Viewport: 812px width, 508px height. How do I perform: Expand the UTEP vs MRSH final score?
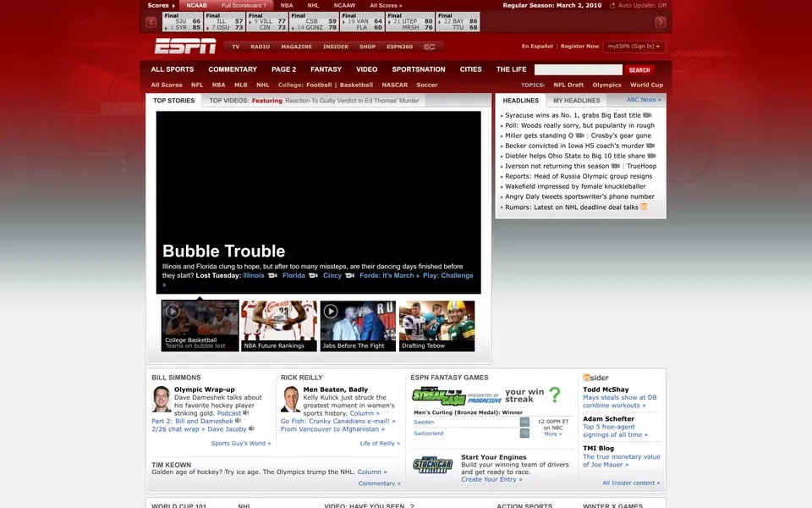pos(410,22)
